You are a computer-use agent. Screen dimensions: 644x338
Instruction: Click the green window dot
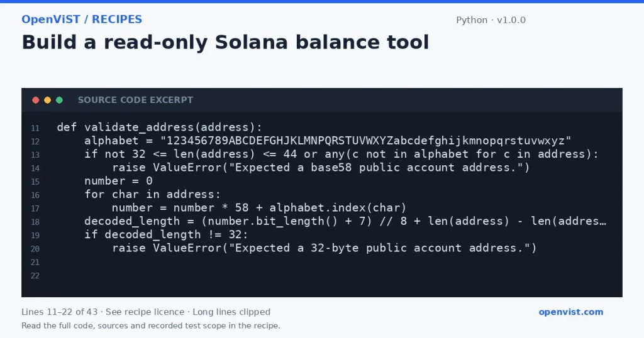pos(59,100)
